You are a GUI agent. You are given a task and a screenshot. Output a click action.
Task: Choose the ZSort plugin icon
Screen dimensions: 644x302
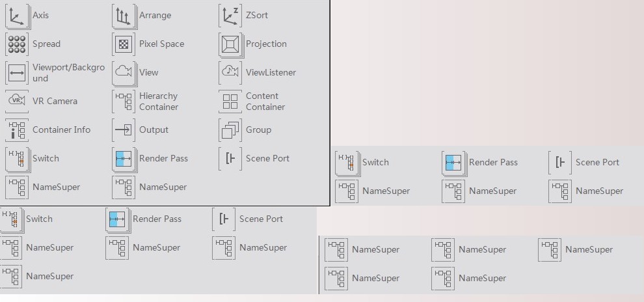click(x=230, y=16)
